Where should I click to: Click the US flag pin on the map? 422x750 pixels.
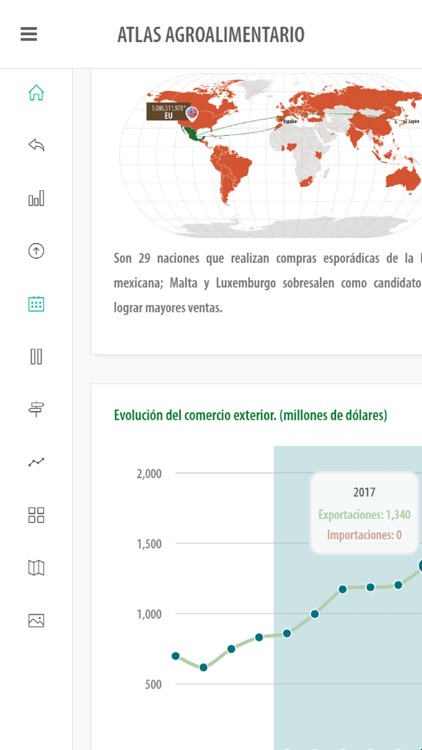click(192, 114)
